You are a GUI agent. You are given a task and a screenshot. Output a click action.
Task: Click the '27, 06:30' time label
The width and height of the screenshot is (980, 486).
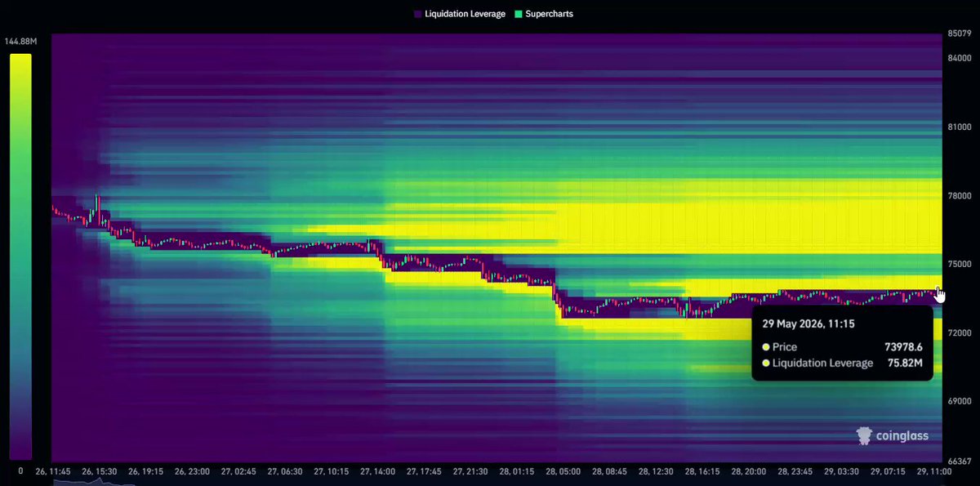(285, 471)
